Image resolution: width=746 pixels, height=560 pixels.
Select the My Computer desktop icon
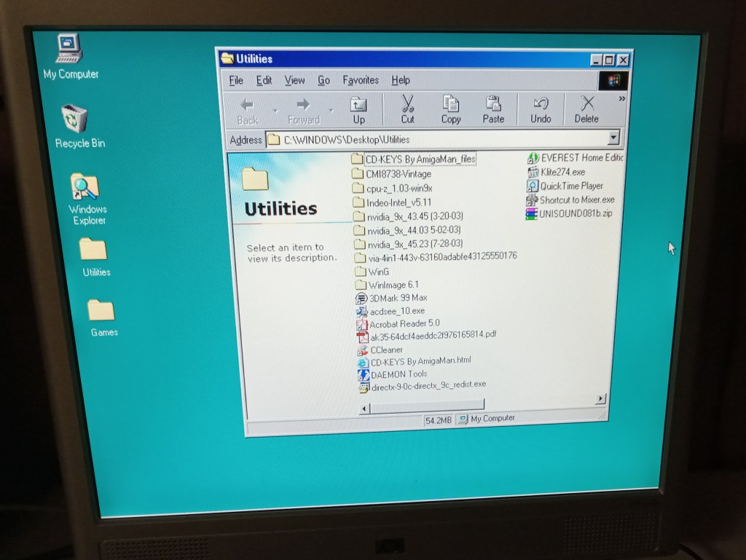pos(70,50)
